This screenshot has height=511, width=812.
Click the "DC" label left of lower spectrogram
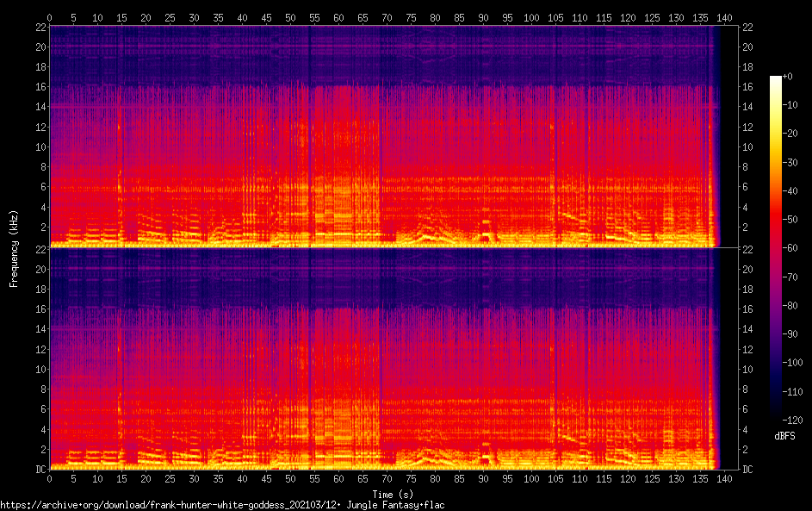point(41,470)
